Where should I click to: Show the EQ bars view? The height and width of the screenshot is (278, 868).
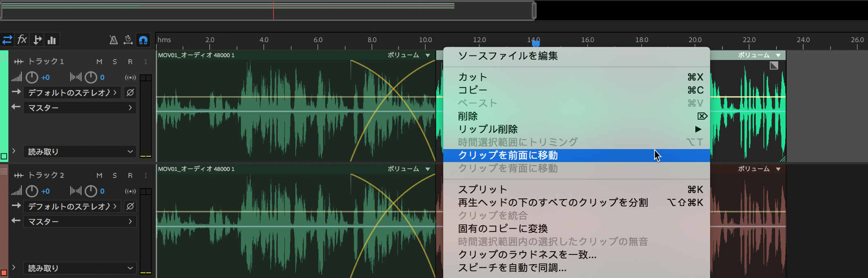pyautogui.click(x=52, y=40)
